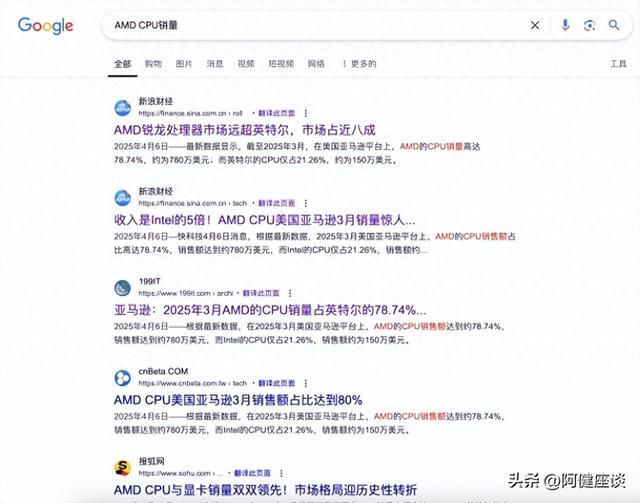
Task: Open options menu for 搜狐网 result
Action: [281, 473]
